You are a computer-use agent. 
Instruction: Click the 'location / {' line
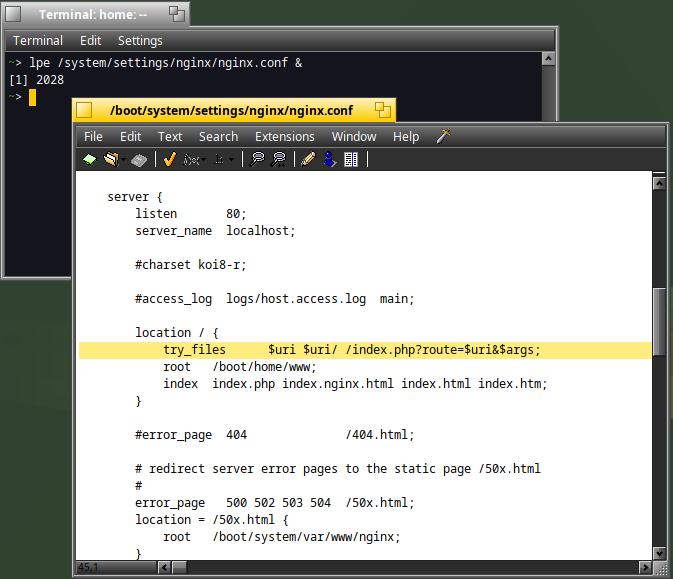click(177, 333)
